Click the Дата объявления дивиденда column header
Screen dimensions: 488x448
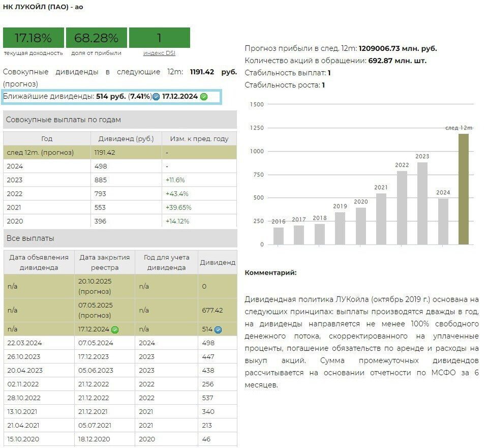point(39,262)
